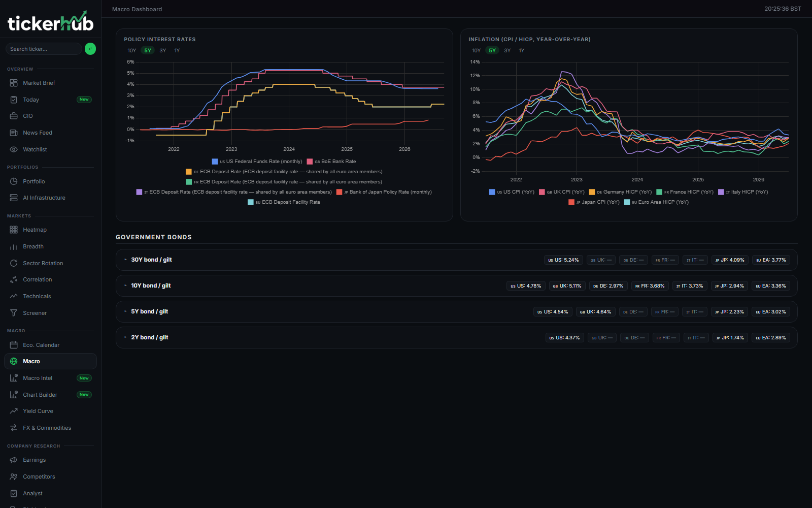
Task: Click the UK: 5.11% 10Y yield chip
Action: (567, 286)
